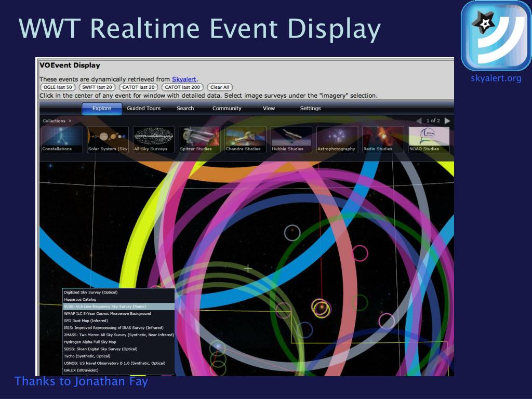This screenshot has height=399, width=532.
Task: Select GALEX (Ultraviolet) imagery
Action: pos(118,370)
